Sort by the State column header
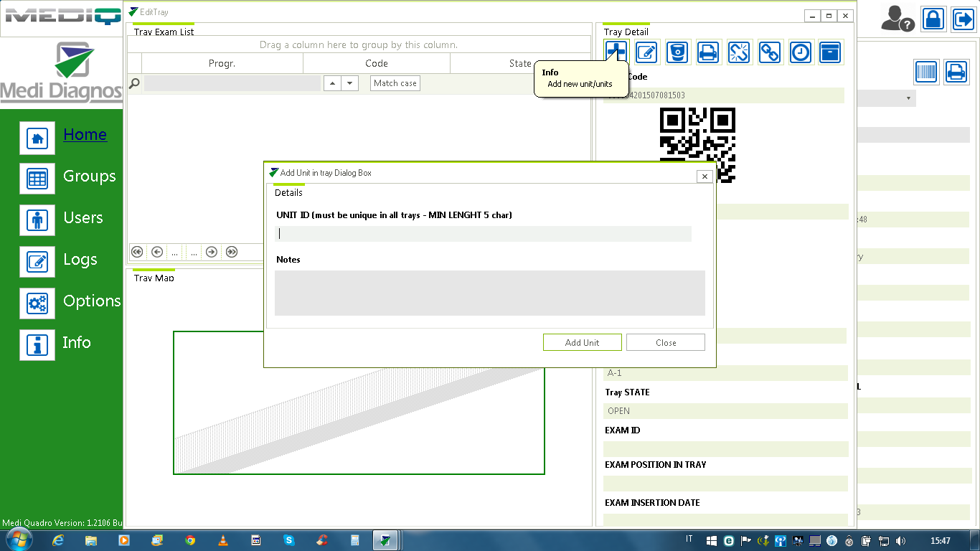This screenshot has height=551, width=980. (520, 64)
